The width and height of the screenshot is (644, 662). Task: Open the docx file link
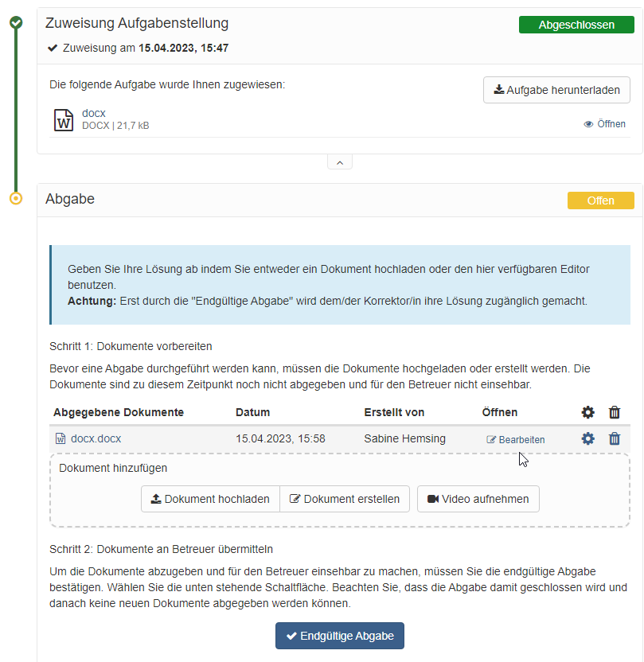[93, 113]
